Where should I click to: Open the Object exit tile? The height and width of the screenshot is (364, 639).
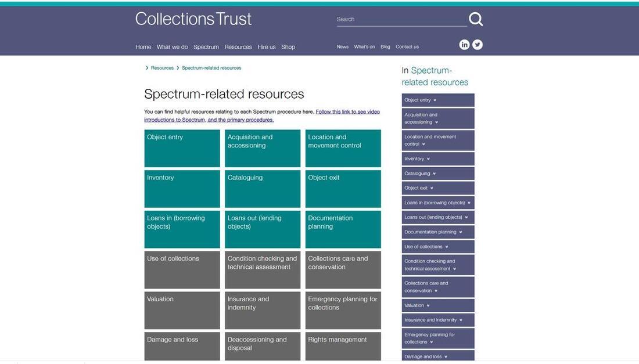click(x=343, y=189)
